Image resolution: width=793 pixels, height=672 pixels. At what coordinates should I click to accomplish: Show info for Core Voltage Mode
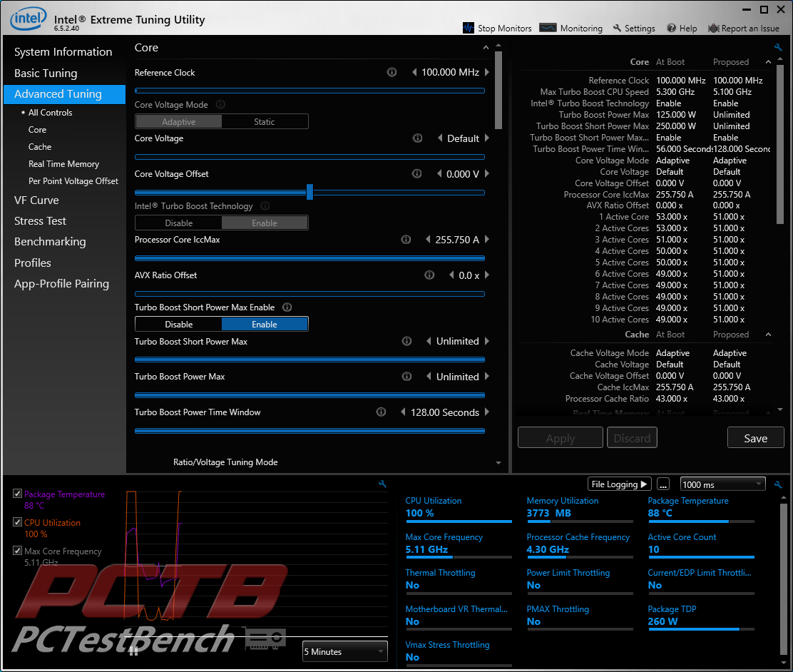220,104
